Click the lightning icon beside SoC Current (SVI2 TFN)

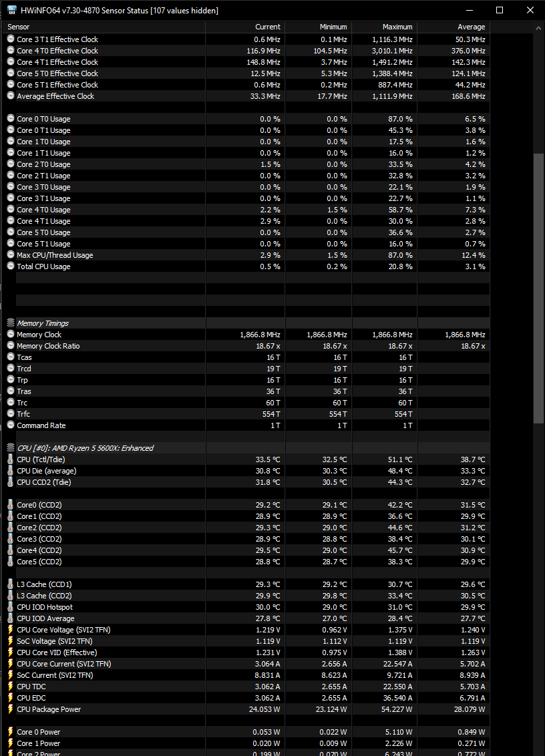click(11, 675)
